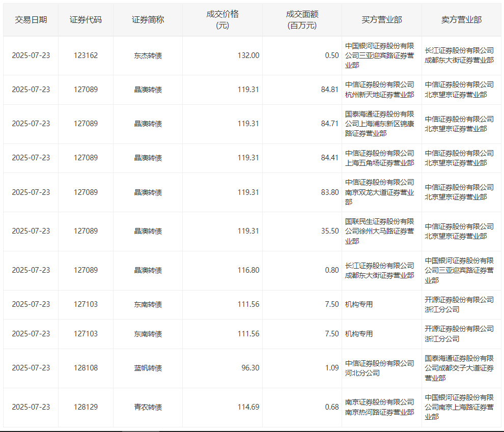
Task: Select security code 123162
Action: tap(86, 55)
